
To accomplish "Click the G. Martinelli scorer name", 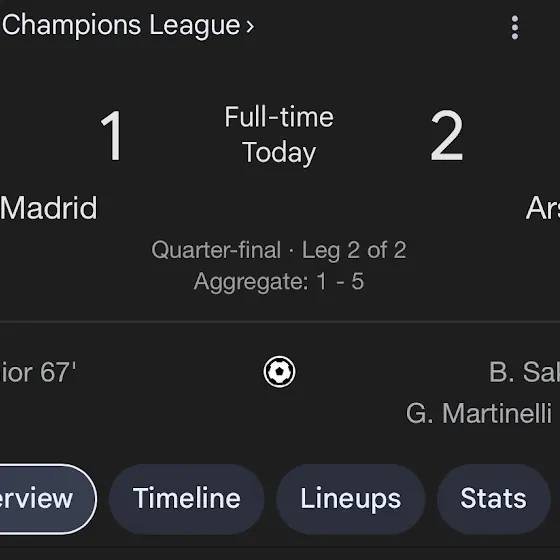I will tap(479, 414).
